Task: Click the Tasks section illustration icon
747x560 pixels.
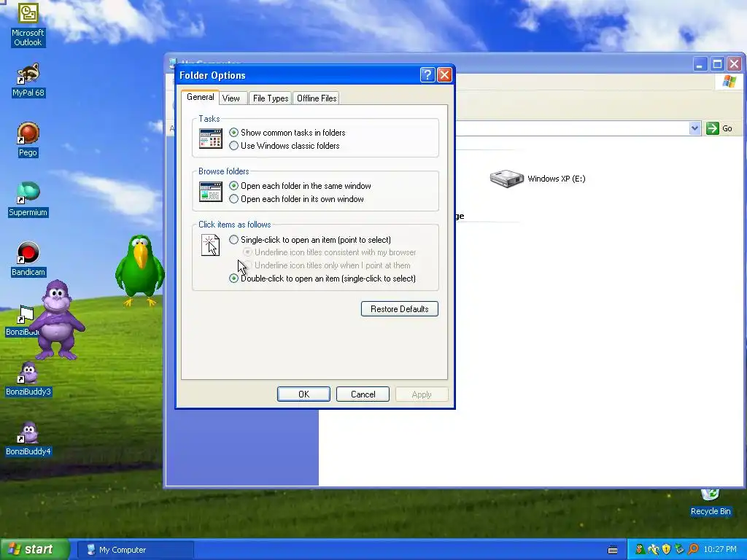Action: pos(211,139)
